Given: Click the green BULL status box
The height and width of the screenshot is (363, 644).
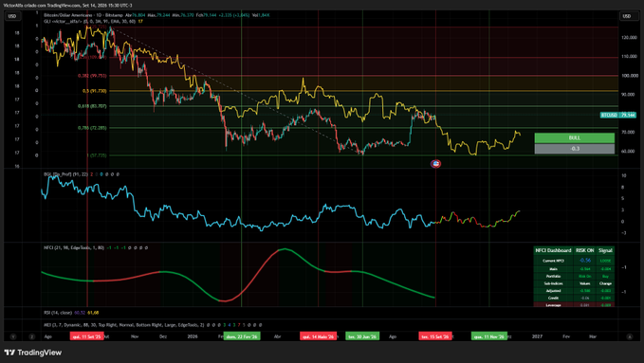Looking at the screenshot, I should (574, 137).
